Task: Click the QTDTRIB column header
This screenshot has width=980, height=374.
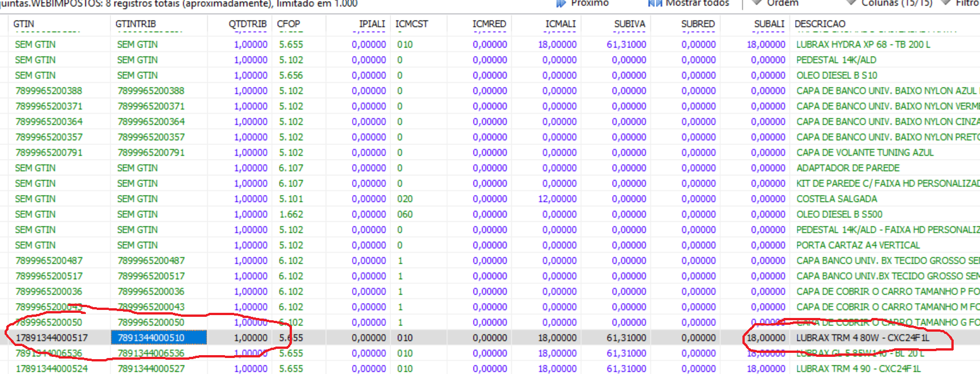Action: pos(247,24)
